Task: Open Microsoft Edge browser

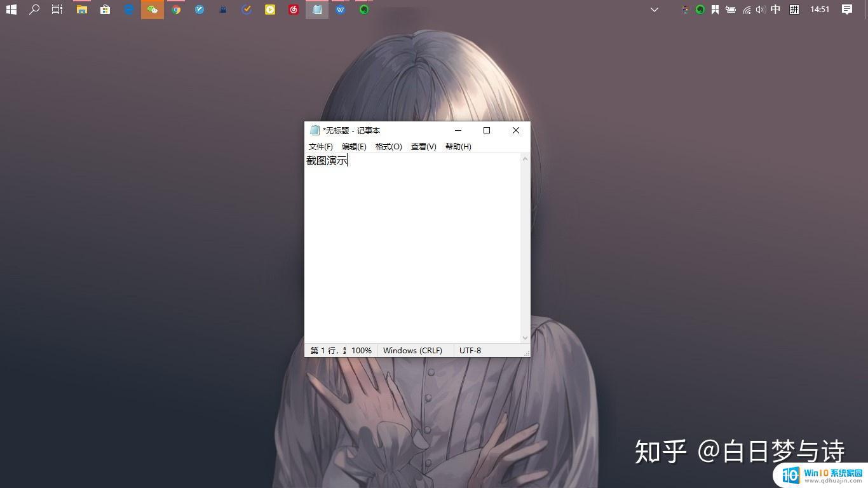Action: tap(129, 10)
